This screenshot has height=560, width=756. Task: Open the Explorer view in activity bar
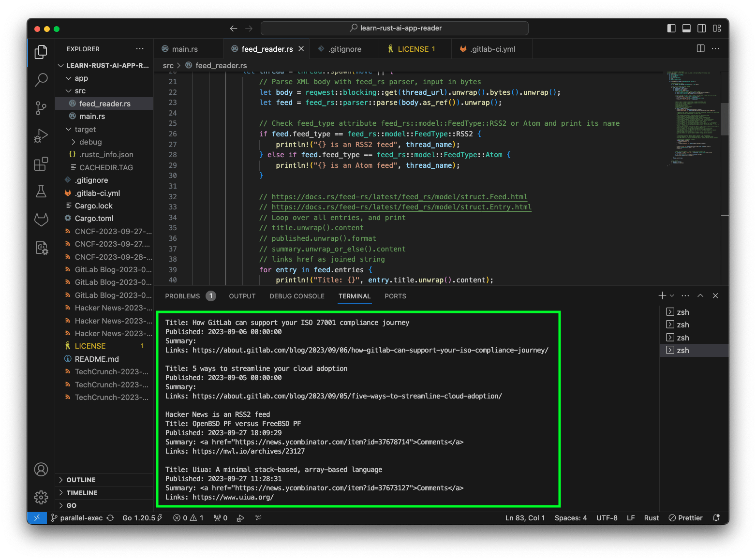point(41,52)
